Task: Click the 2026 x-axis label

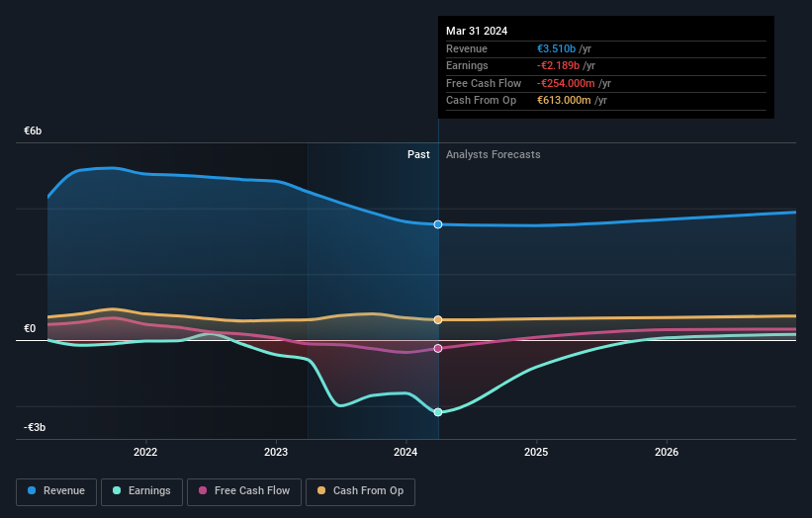Action: (x=667, y=452)
